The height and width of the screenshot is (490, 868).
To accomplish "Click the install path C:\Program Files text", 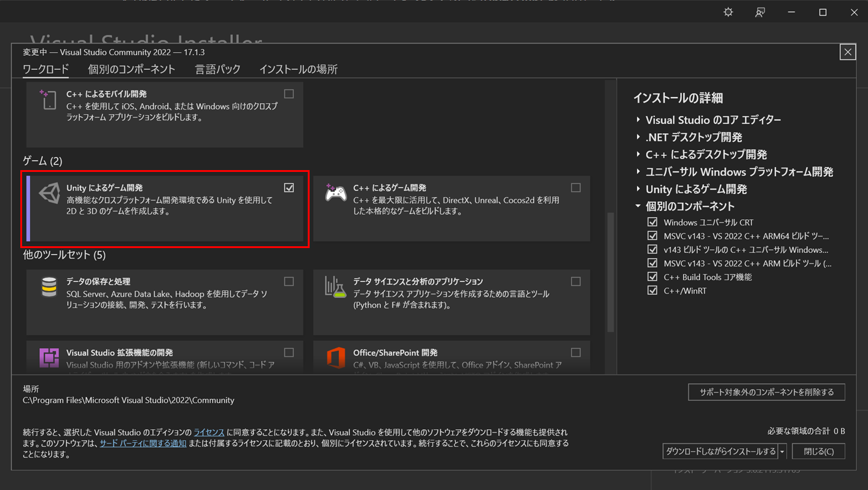I will [x=128, y=400].
